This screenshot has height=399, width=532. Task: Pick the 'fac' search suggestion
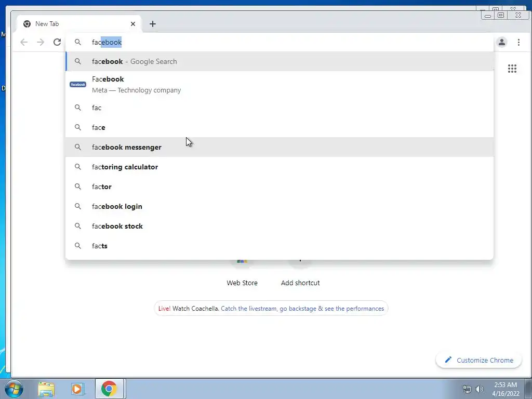tap(279, 108)
